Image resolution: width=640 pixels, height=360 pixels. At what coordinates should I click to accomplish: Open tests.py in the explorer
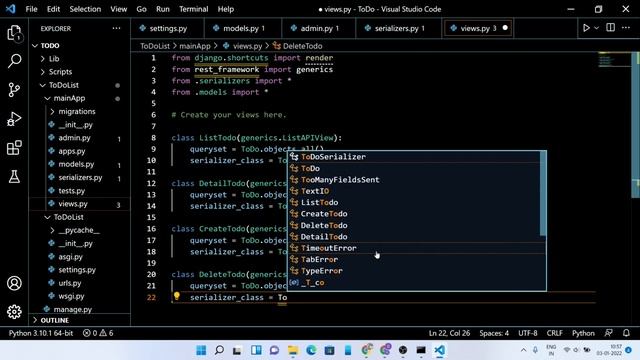[x=71, y=191]
